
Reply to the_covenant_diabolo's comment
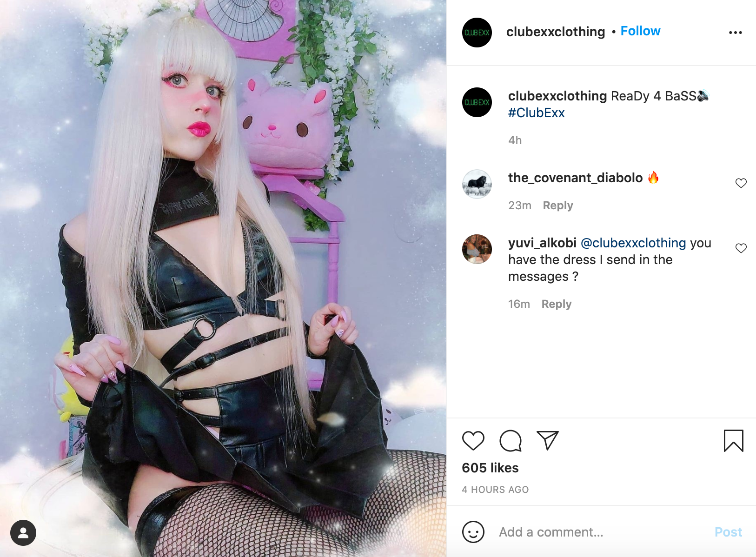(558, 206)
